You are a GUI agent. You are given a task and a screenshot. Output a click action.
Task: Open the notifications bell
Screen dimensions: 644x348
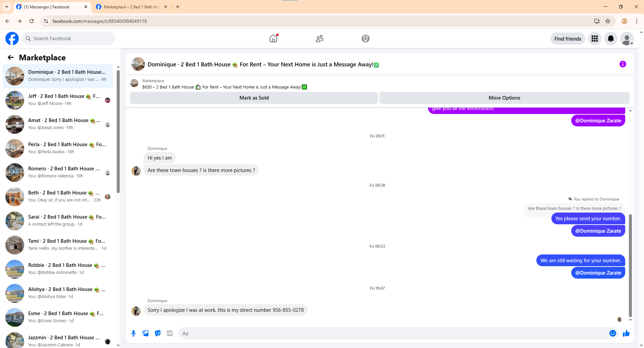[611, 39]
